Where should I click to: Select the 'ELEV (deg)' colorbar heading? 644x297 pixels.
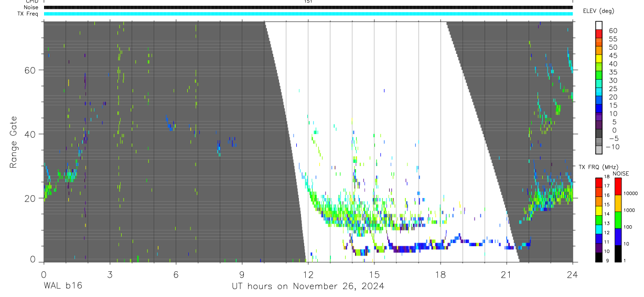pyautogui.click(x=598, y=10)
